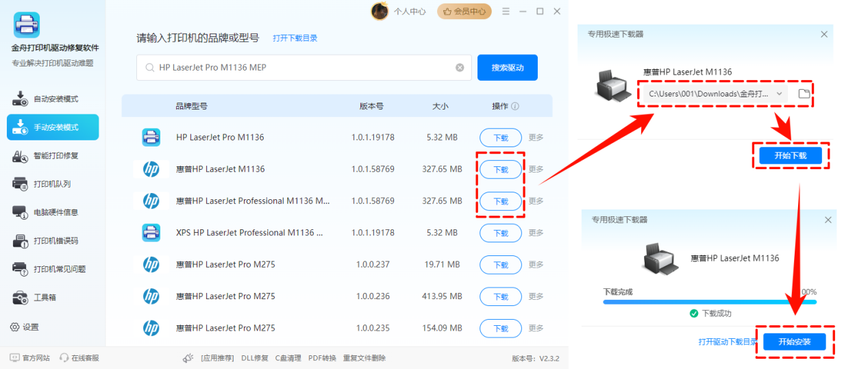Expand 更多 for M275 version 1.0.0.237
868x369 pixels.
point(536,264)
